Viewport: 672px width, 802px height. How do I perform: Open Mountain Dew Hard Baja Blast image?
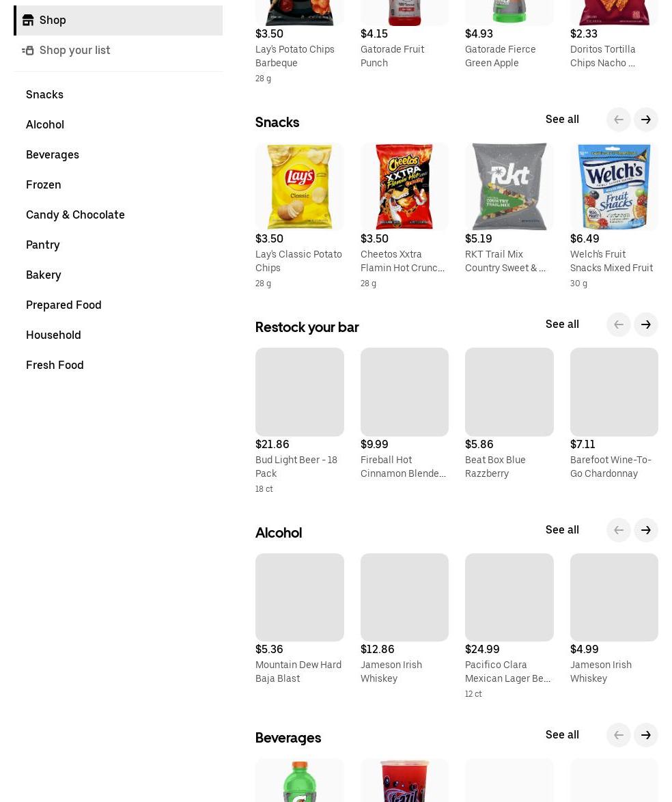[x=300, y=598]
